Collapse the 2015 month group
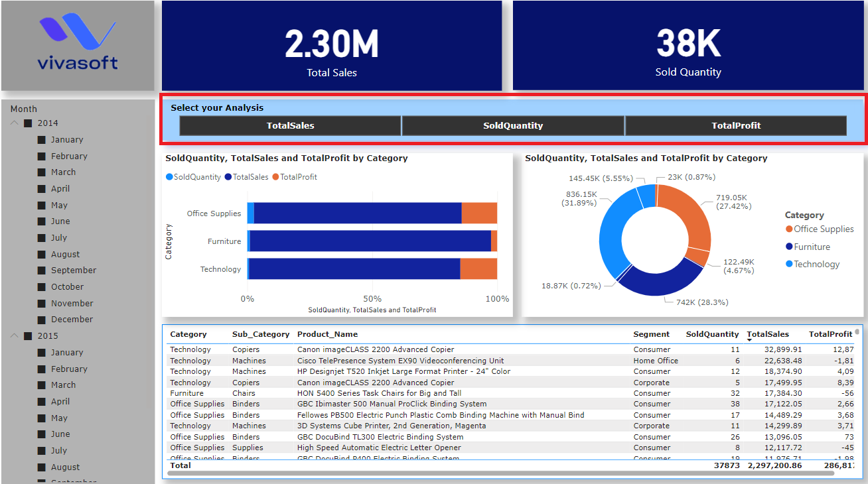The image size is (868, 484). click(14, 335)
